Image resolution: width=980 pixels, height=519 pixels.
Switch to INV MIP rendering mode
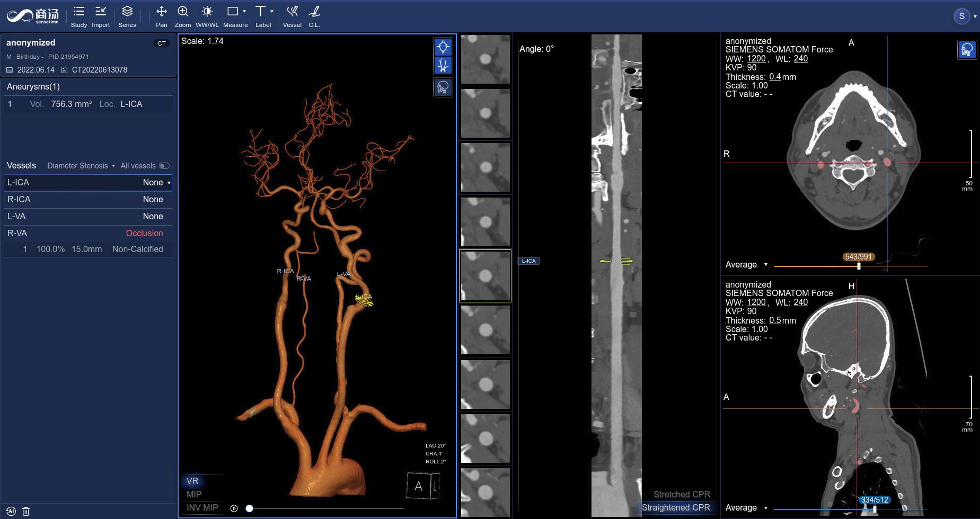pos(202,507)
